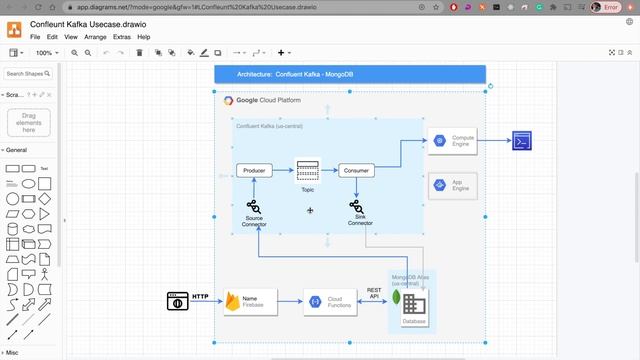This screenshot has width=640, height=360.
Task: Click the Google Cloud Platform label
Action: [x=268, y=100]
